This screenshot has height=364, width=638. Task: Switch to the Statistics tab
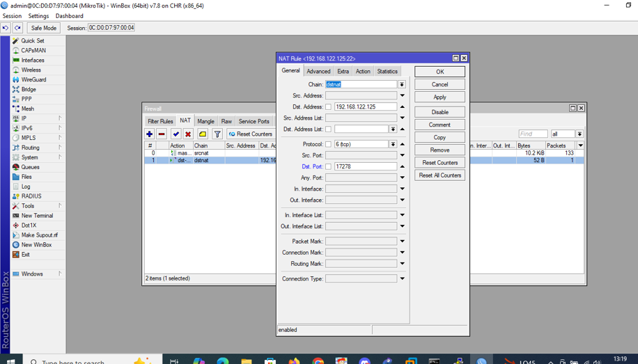click(x=387, y=71)
